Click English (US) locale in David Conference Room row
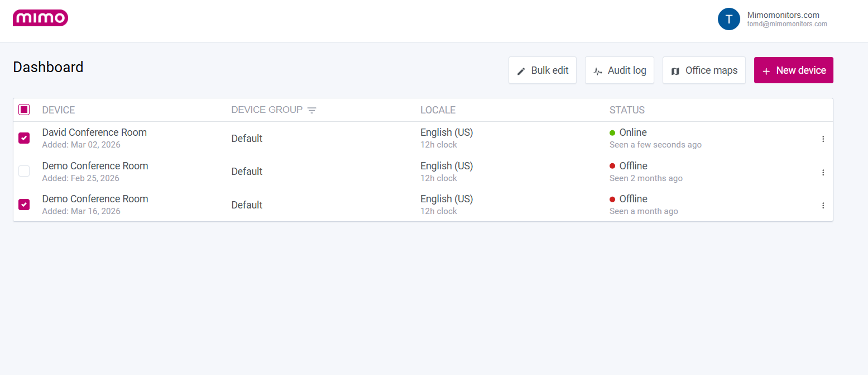The image size is (868, 375). (447, 132)
